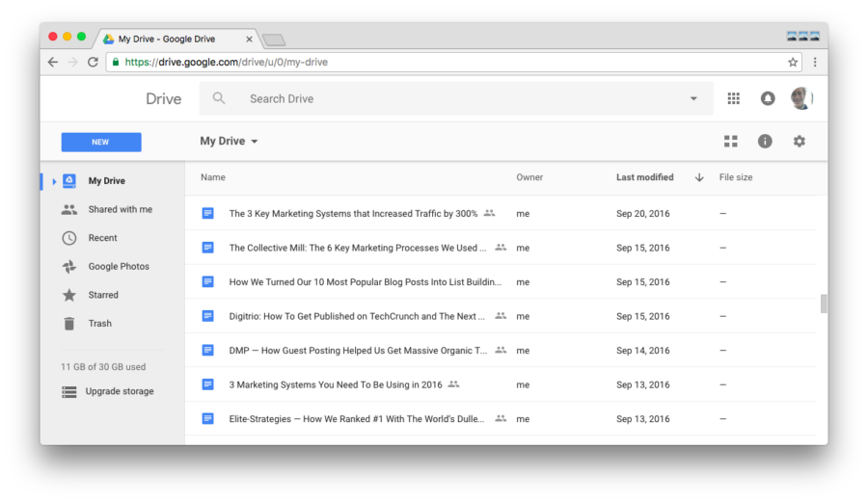Click the 'Sep 20, 2016' date cell
Image resolution: width=868 pixels, height=502 pixels.
pyautogui.click(x=642, y=213)
